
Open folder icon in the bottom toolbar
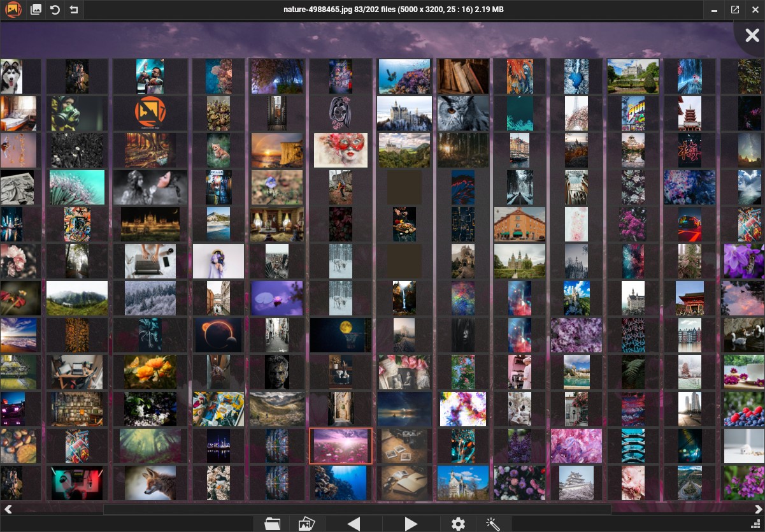coord(272,524)
